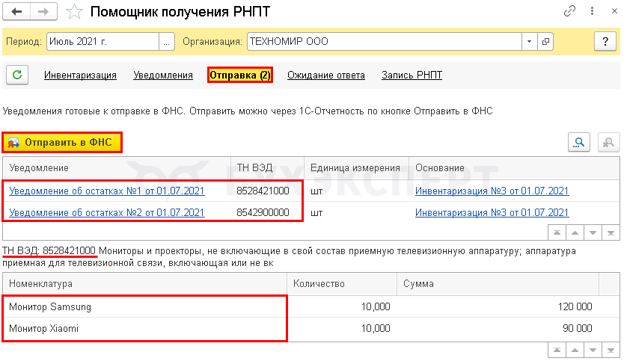Move up one row in notifications table

click(575, 232)
